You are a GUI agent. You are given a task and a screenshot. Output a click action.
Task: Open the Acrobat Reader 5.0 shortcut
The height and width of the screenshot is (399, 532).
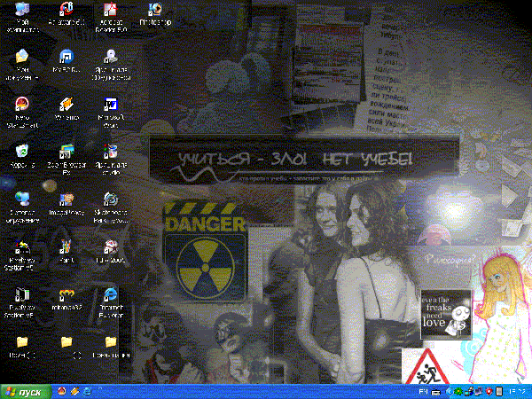(111, 17)
